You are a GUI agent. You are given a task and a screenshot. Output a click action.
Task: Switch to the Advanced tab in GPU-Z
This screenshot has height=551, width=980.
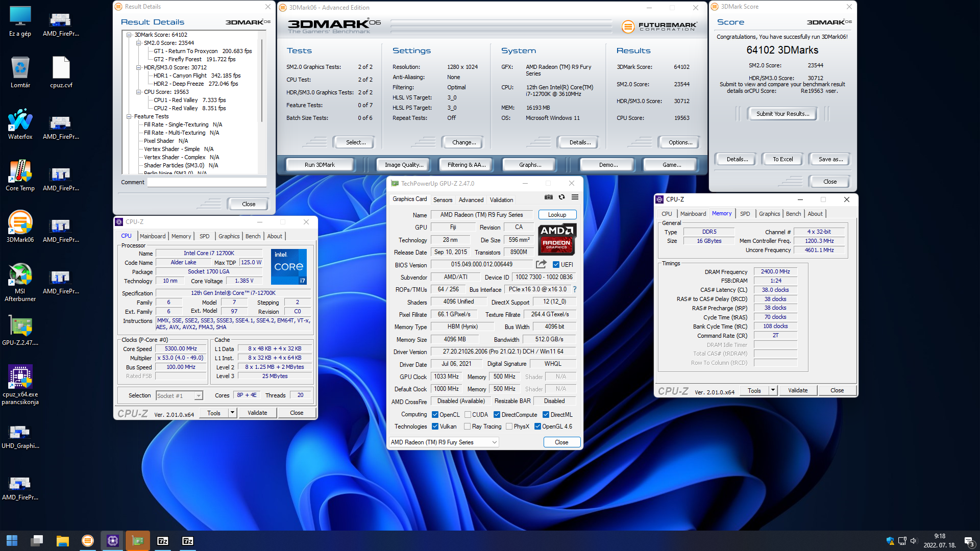[x=471, y=200]
